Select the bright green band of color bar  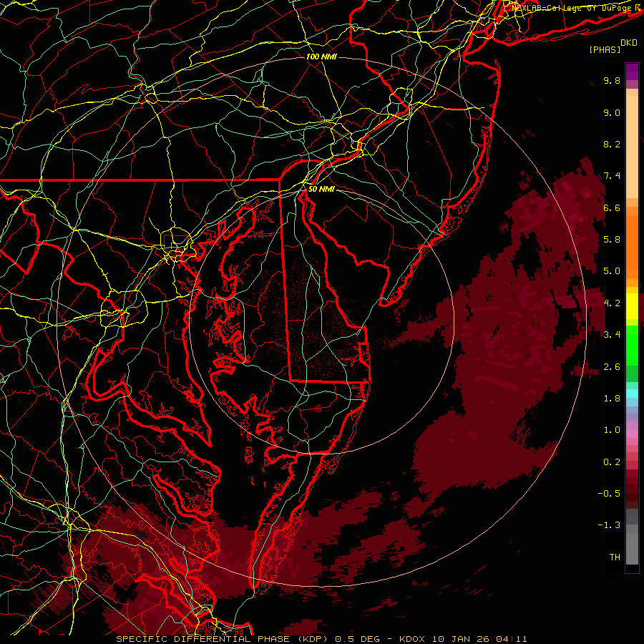coord(632,345)
